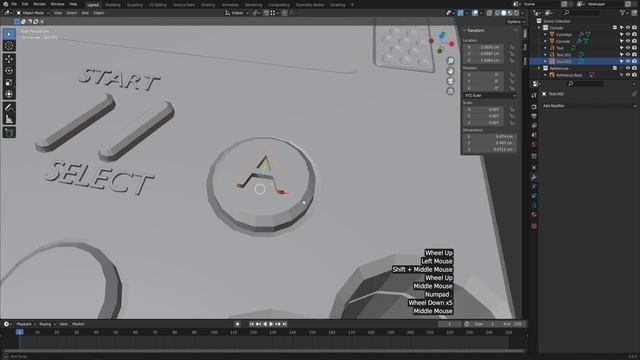Open the viewport View menu

(x=58, y=13)
